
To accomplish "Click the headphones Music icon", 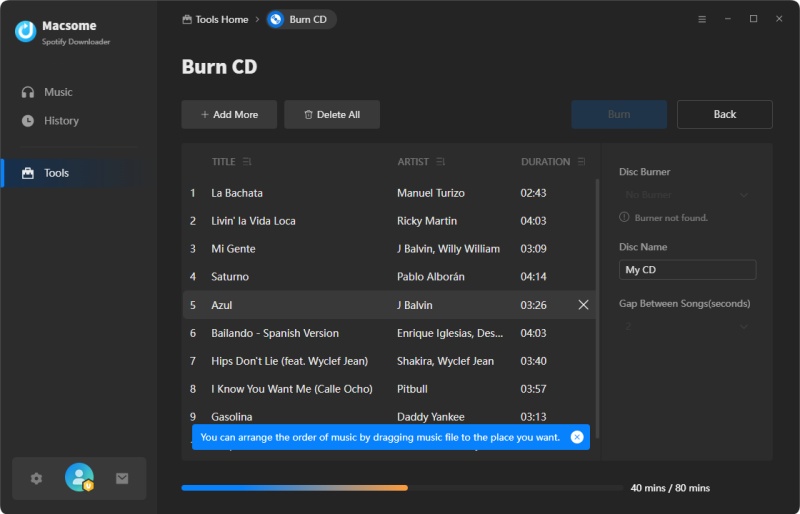I will 28,92.
